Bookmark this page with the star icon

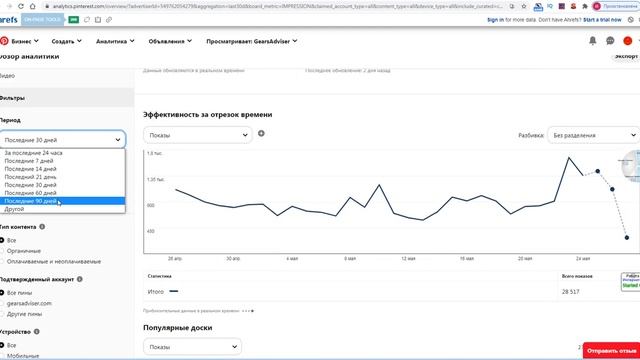pyautogui.click(x=524, y=6)
